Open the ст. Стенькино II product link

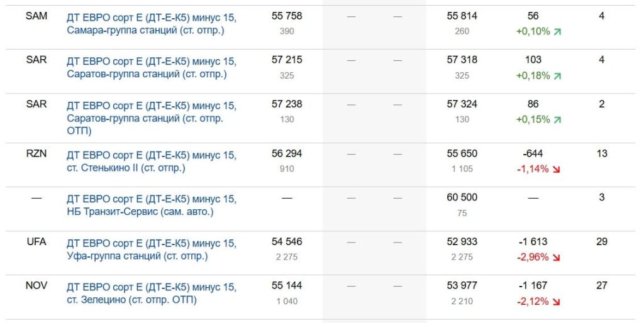tap(151, 161)
